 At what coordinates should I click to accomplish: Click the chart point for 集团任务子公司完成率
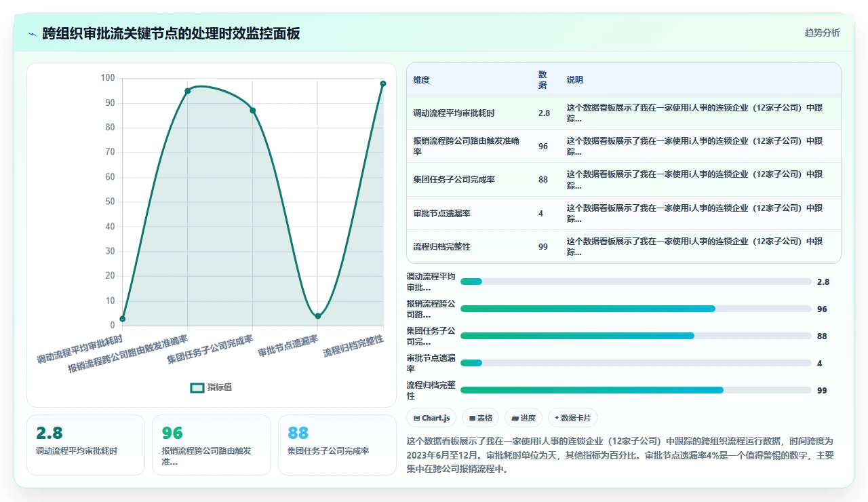[x=253, y=111]
